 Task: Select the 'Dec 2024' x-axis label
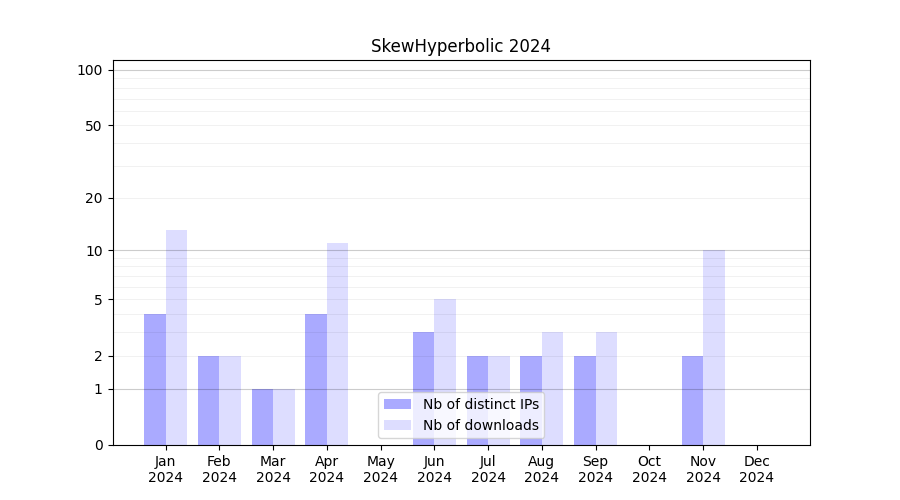[756, 469]
